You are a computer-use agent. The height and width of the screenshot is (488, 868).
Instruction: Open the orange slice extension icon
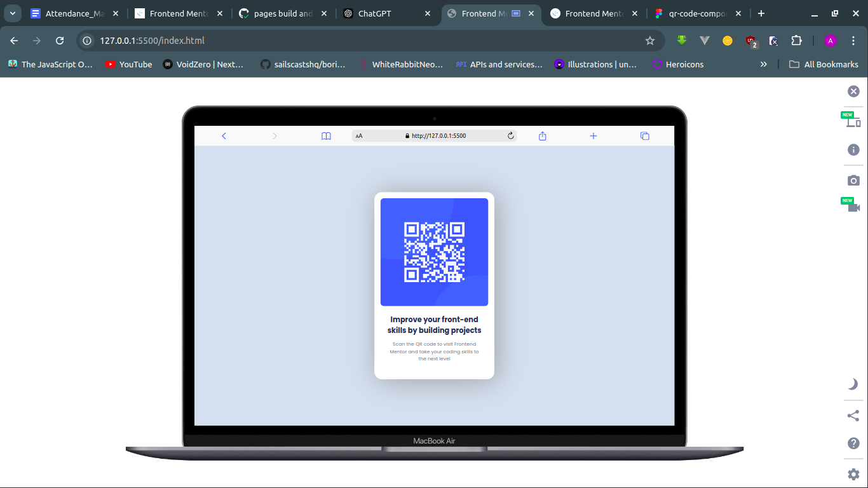click(x=728, y=41)
